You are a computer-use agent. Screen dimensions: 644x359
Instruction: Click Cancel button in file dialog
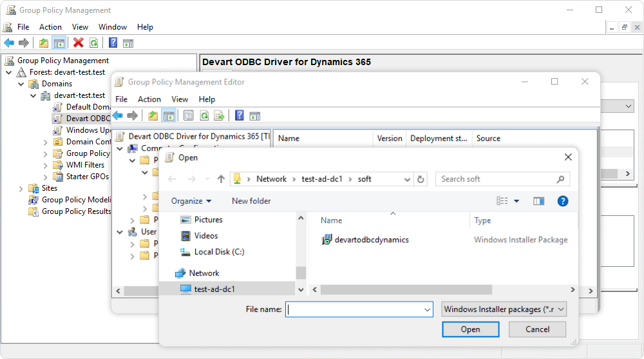click(537, 329)
